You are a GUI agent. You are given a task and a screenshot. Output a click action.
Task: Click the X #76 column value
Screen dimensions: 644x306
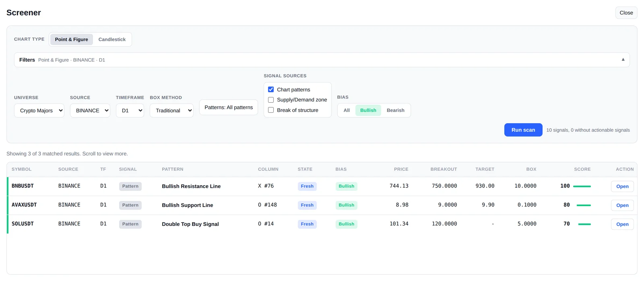[266, 186]
